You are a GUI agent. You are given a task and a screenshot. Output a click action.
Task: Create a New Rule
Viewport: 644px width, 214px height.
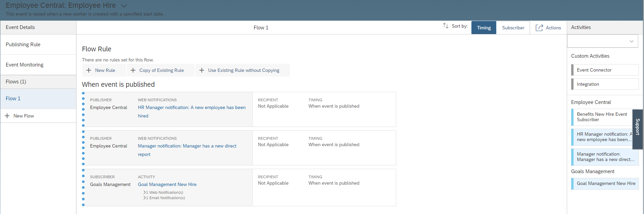[105, 70]
